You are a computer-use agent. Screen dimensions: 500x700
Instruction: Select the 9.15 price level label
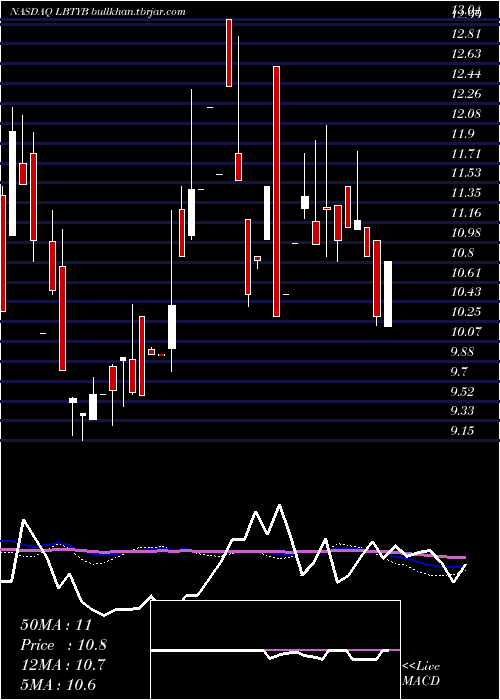463,431
